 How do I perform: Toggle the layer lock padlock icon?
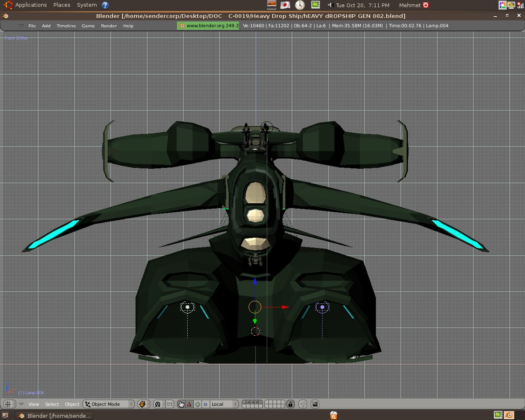[290, 404]
